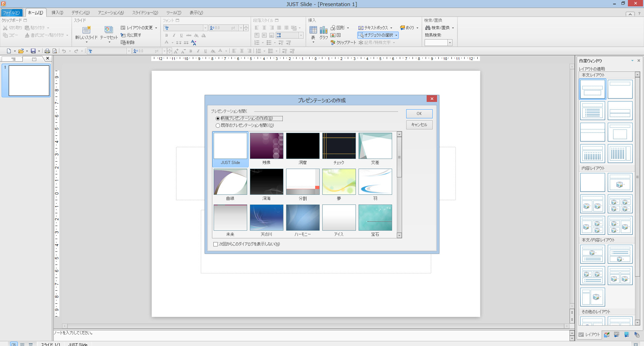Click the グラフ chart icon
644x346 pixels.
pyautogui.click(x=323, y=30)
